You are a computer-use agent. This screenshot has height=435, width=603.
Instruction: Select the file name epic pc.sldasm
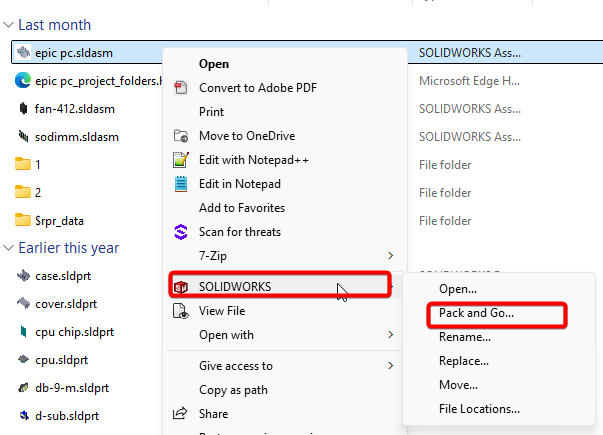(x=74, y=53)
